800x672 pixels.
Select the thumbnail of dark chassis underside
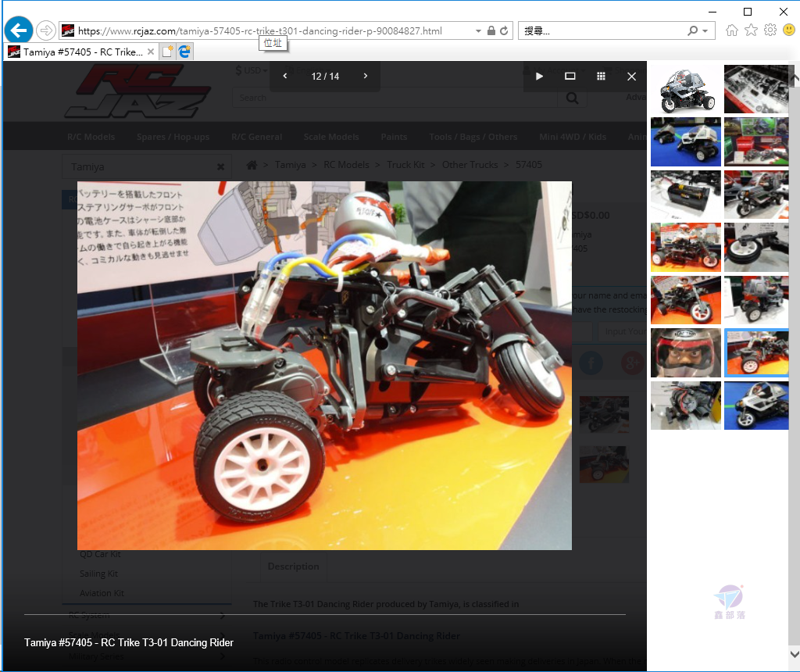[x=686, y=406]
